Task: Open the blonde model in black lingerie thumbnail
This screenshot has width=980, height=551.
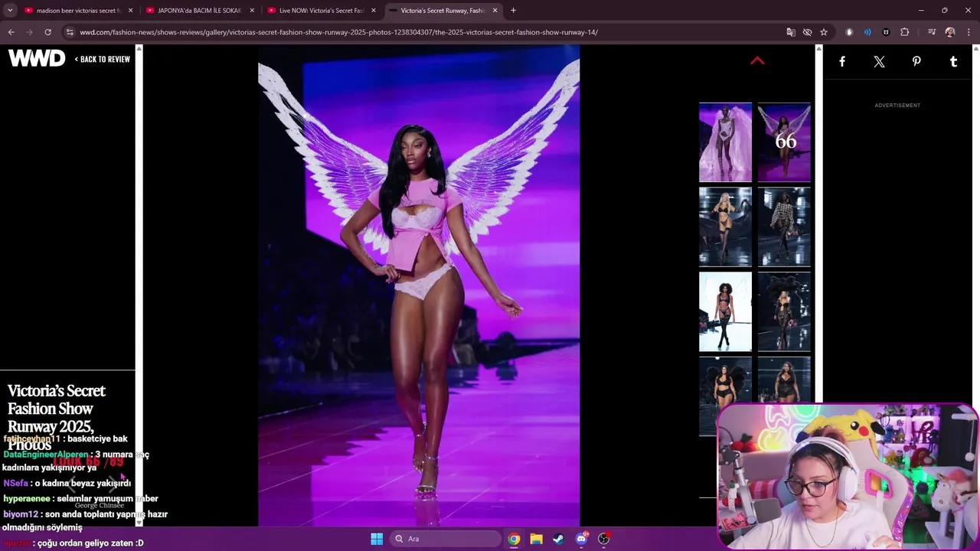Action: [725, 227]
